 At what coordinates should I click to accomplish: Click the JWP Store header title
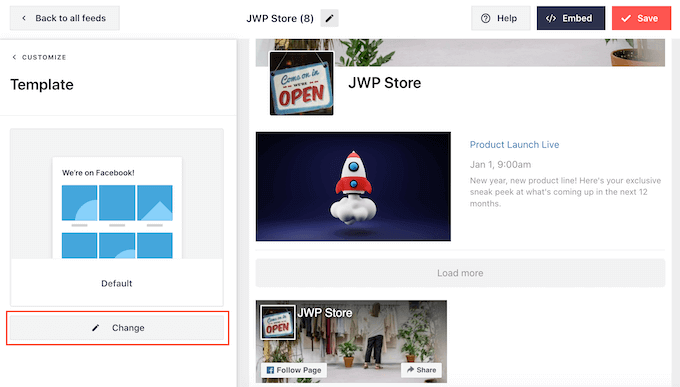pos(385,83)
